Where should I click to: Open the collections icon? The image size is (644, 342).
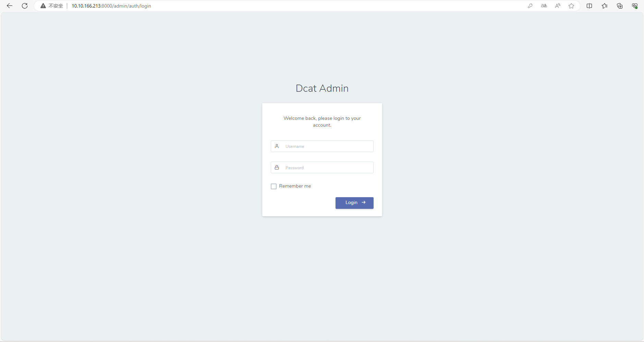[x=620, y=6]
